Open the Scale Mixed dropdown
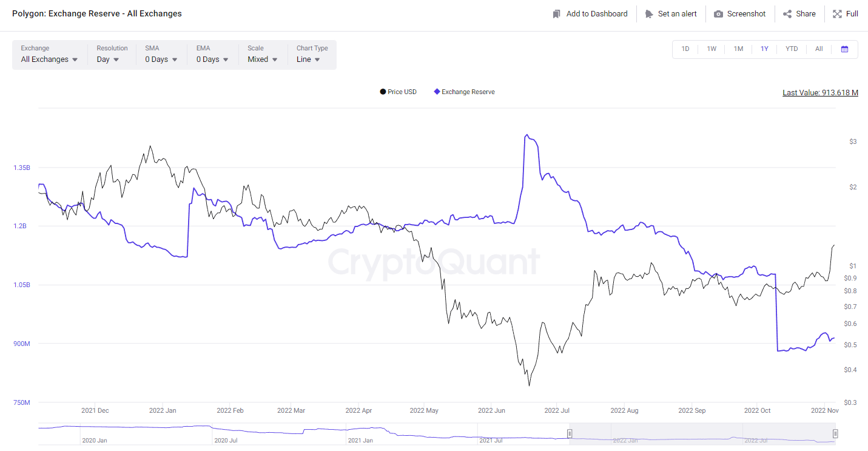Viewport: 868px width, 451px height. point(263,59)
